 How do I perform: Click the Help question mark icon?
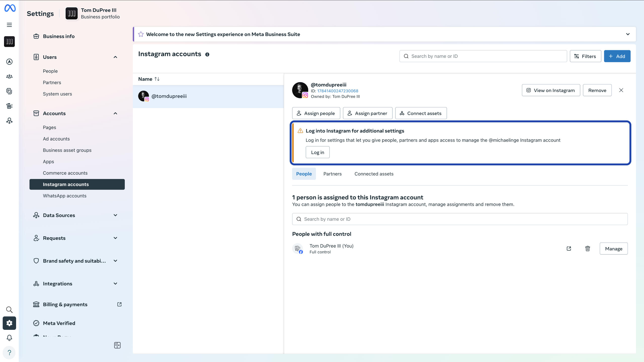(9, 352)
